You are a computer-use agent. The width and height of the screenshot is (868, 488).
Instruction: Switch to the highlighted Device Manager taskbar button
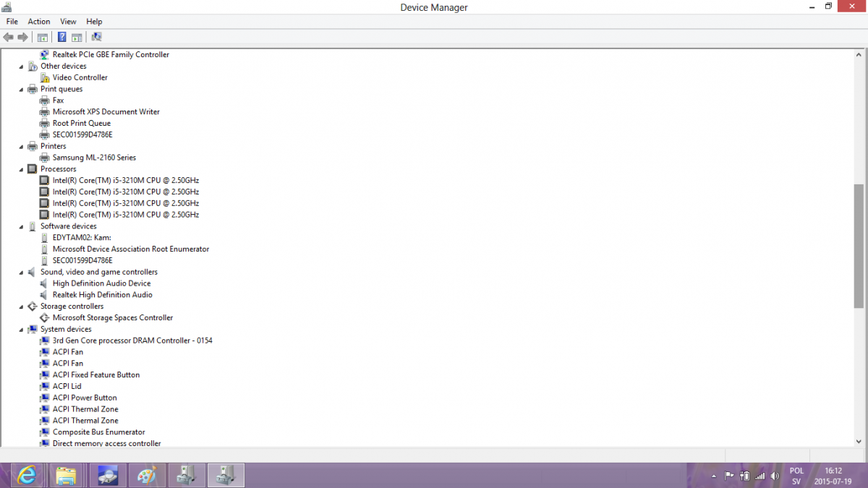pyautogui.click(x=226, y=475)
